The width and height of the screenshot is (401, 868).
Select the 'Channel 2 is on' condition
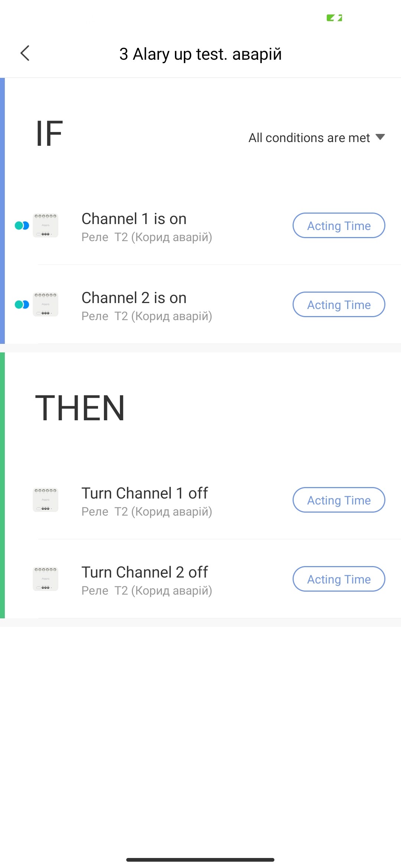[134, 298]
